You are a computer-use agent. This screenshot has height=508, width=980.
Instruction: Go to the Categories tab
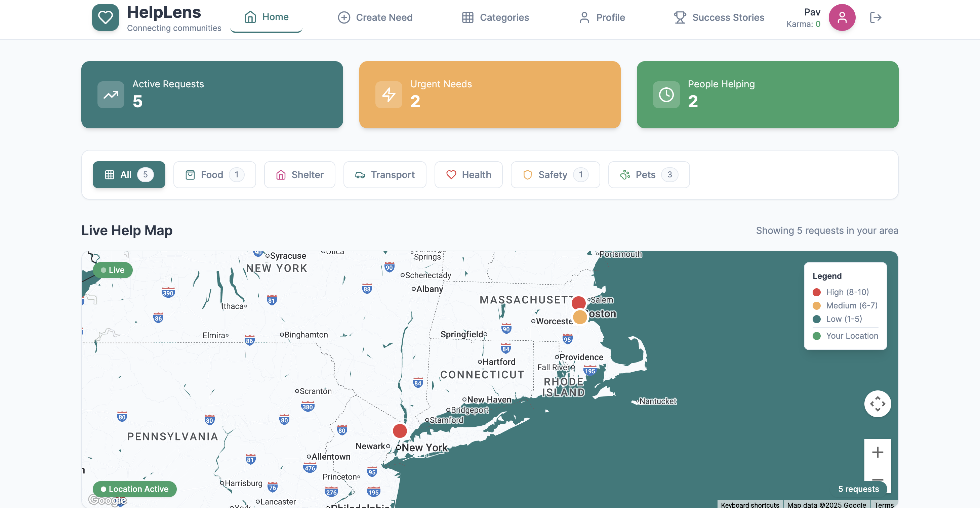(x=495, y=17)
